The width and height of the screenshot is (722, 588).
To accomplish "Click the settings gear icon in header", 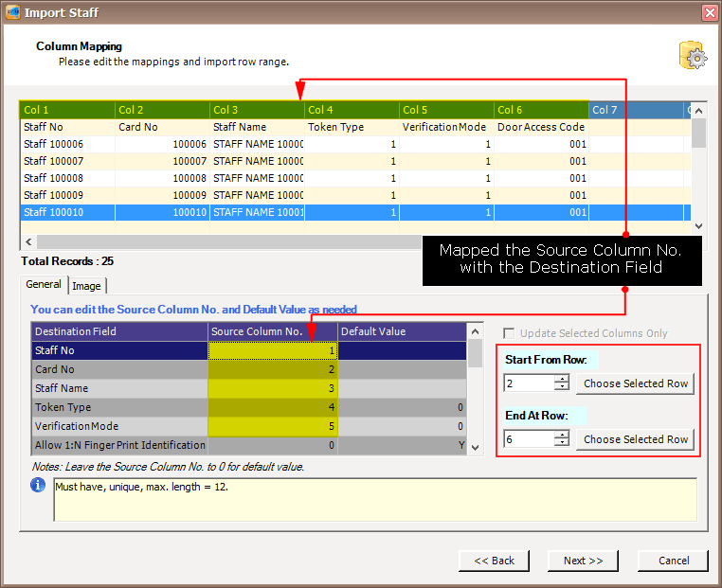I will 694,56.
